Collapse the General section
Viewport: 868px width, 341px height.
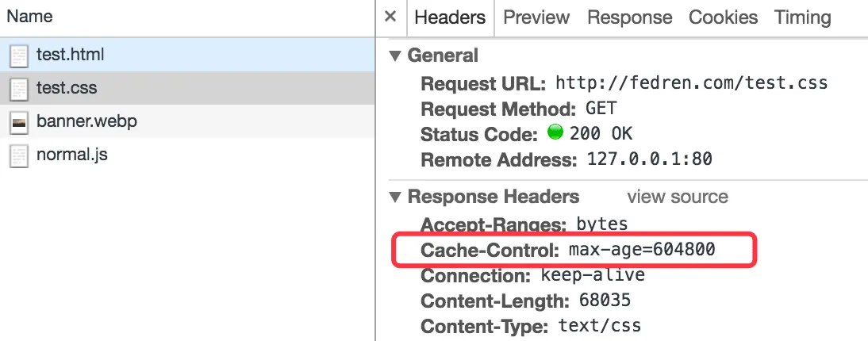(394, 56)
